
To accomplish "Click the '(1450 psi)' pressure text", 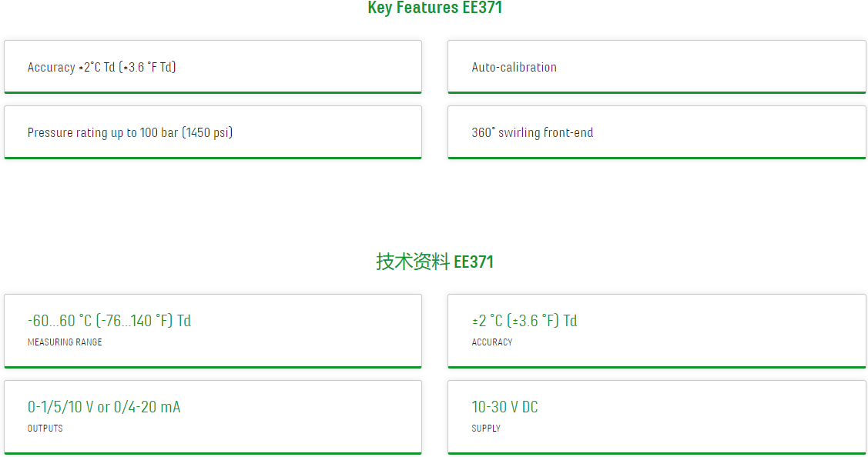I will 207,133.
